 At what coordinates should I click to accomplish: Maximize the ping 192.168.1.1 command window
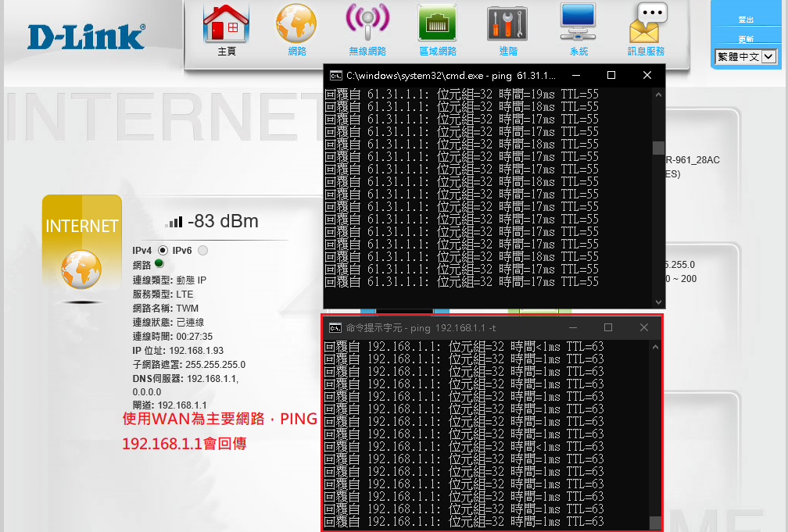point(608,328)
